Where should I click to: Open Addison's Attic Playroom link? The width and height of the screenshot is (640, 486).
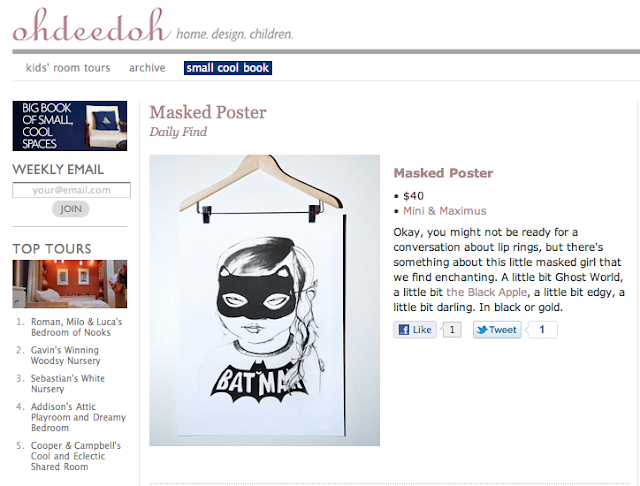pos(78,417)
